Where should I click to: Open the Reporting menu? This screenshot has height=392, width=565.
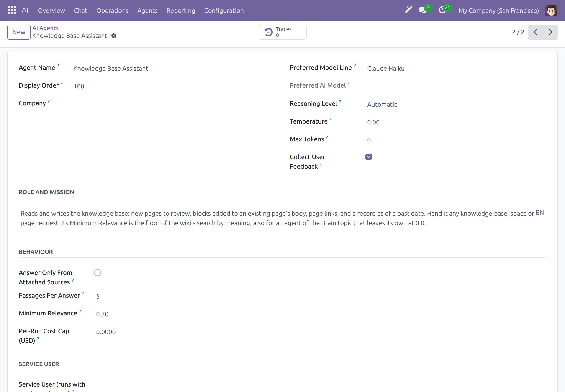tap(181, 10)
